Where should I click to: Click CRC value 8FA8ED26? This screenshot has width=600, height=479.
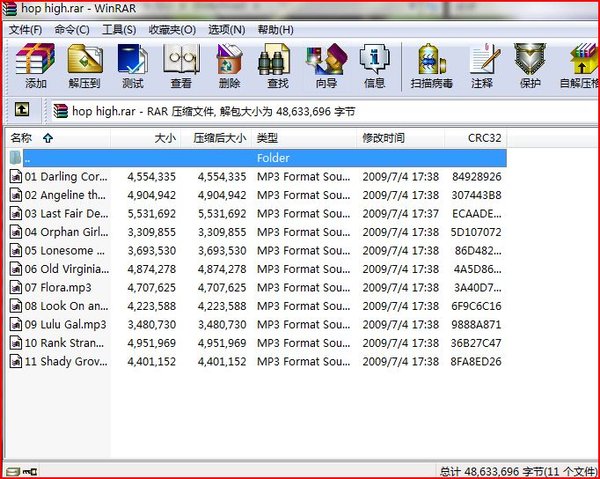pyautogui.click(x=476, y=362)
